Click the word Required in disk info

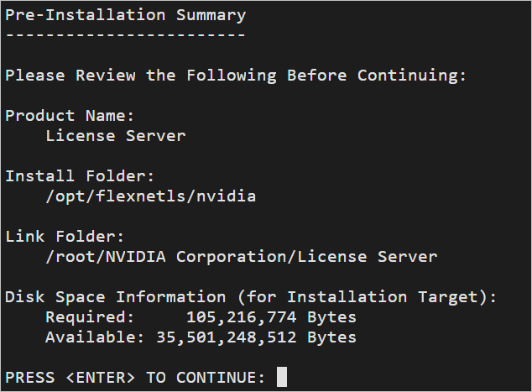(90, 317)
